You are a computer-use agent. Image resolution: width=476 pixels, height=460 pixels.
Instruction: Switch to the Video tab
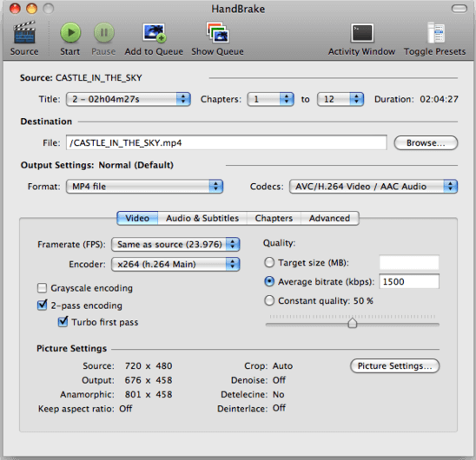[137, 218]
